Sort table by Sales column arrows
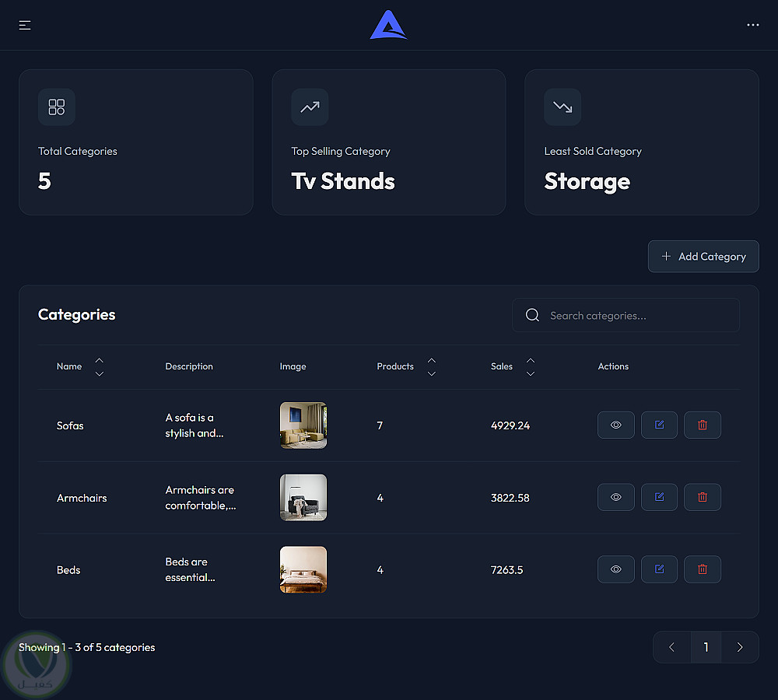Viewport: 778px width, 700px height. 531,366
